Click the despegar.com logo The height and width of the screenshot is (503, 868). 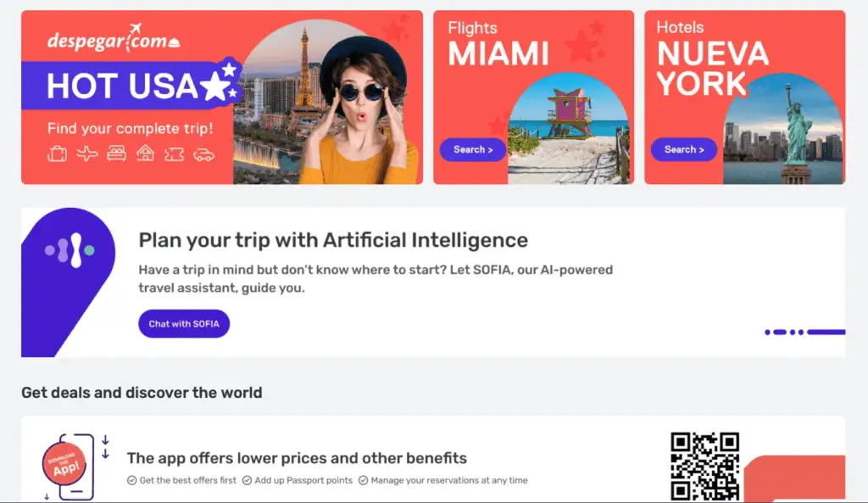click(114, 38)
